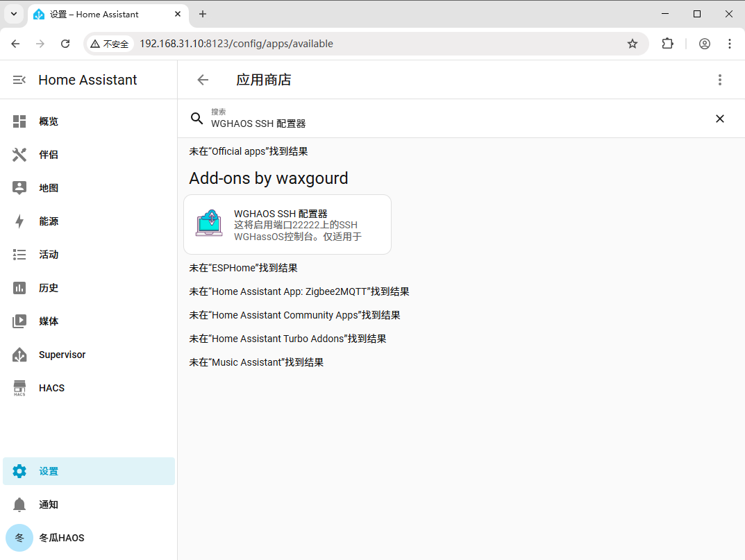Clear the WGHAOS SSH search text

tap(720, 118)
